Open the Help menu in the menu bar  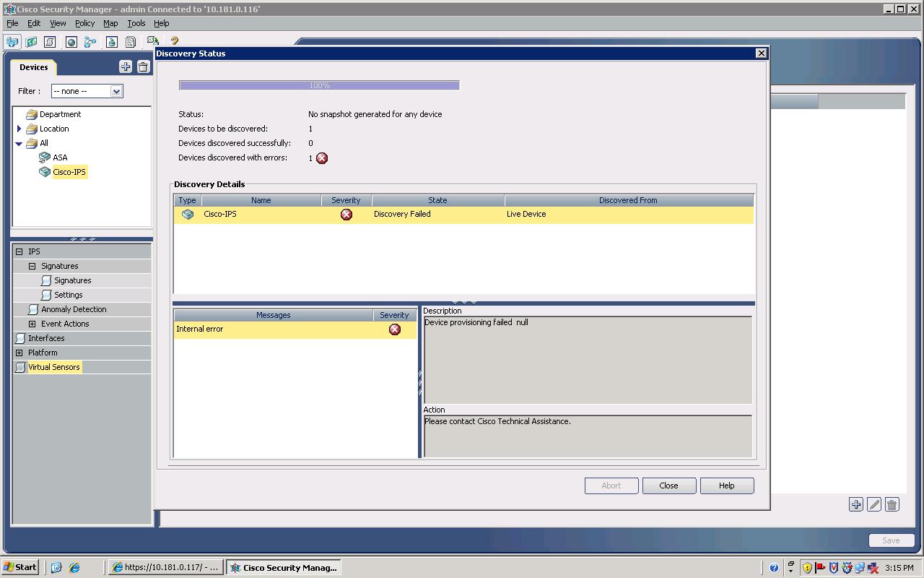pos(162,23)
